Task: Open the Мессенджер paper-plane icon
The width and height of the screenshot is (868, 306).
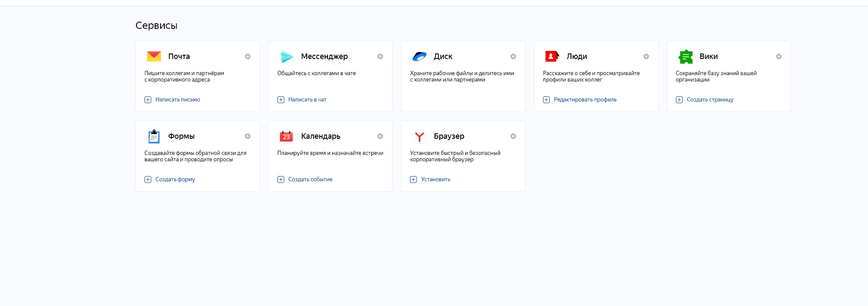Action: point(287,56)
